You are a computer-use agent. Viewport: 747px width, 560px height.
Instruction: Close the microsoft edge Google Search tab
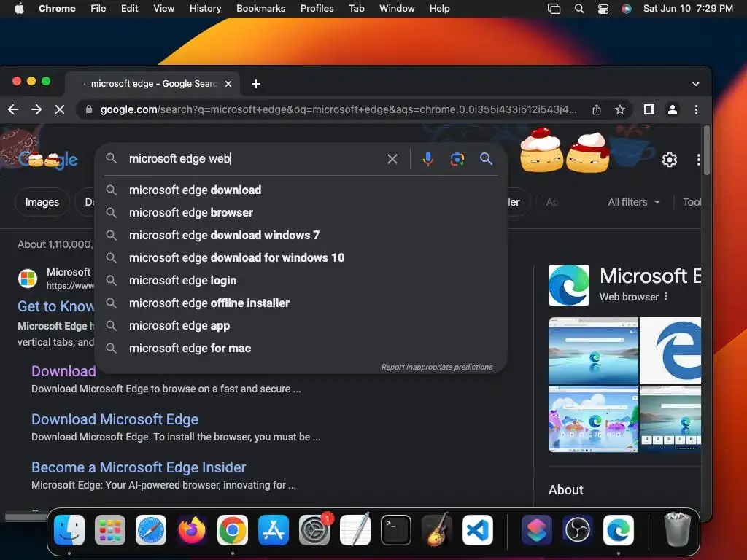pos(228,84)
